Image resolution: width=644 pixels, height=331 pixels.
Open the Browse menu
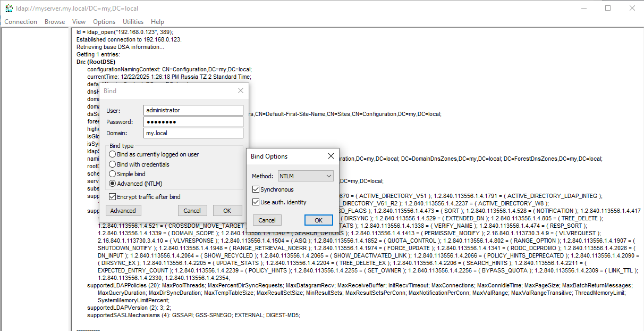point(55,22)
